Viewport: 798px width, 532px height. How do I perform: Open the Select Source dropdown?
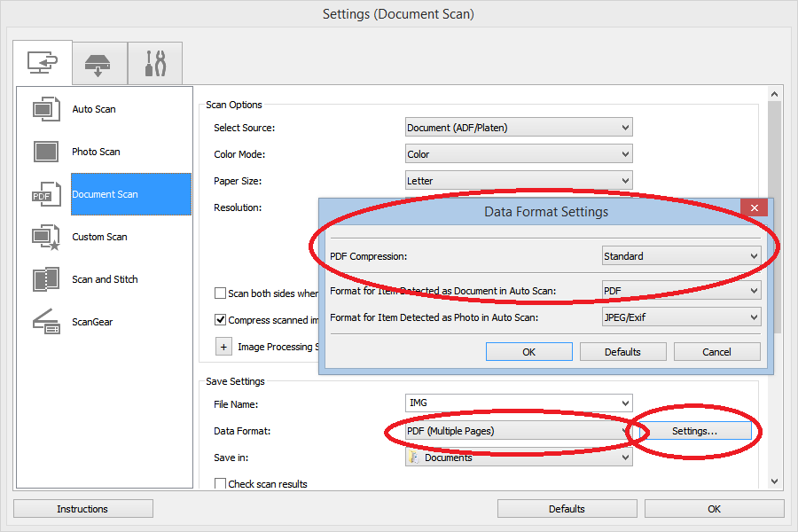point(519,128)
